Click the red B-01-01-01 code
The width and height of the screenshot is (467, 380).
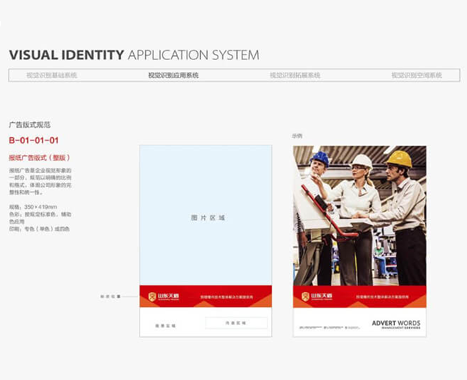tap(34, 140)
